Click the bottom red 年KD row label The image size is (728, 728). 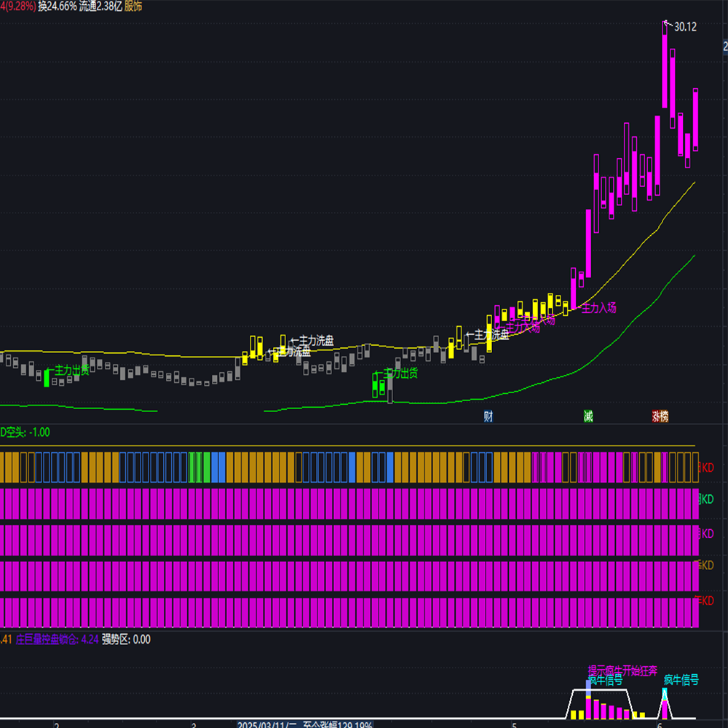[704, 601]
